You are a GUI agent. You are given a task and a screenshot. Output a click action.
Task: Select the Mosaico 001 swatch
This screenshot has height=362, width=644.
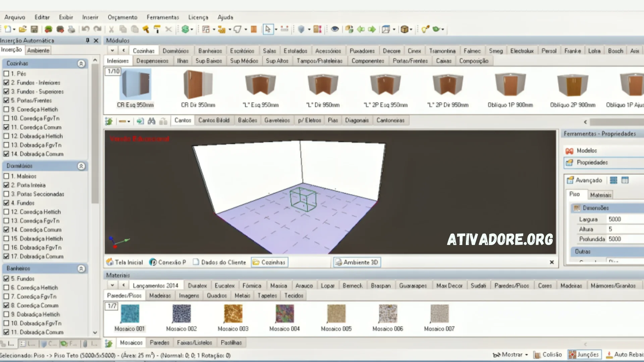[x=130, y=314]
